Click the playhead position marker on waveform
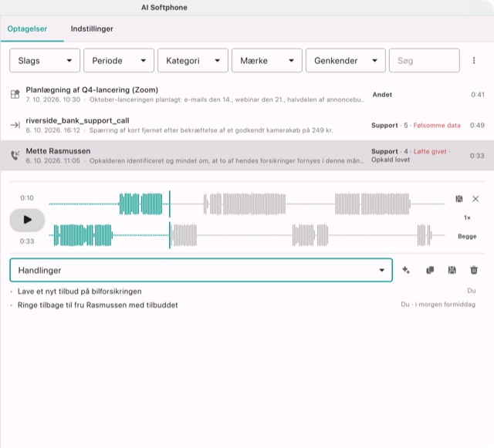The width and height of the screenshot is (494, 448). pos(170,220)
